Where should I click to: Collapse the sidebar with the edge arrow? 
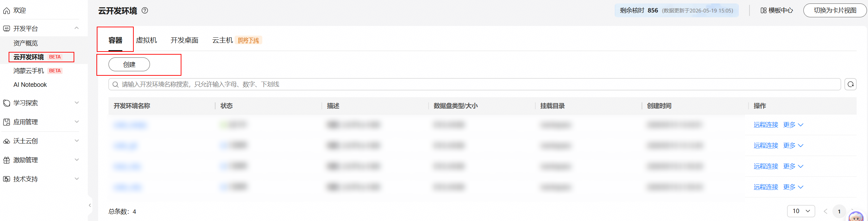click(90, 205)
